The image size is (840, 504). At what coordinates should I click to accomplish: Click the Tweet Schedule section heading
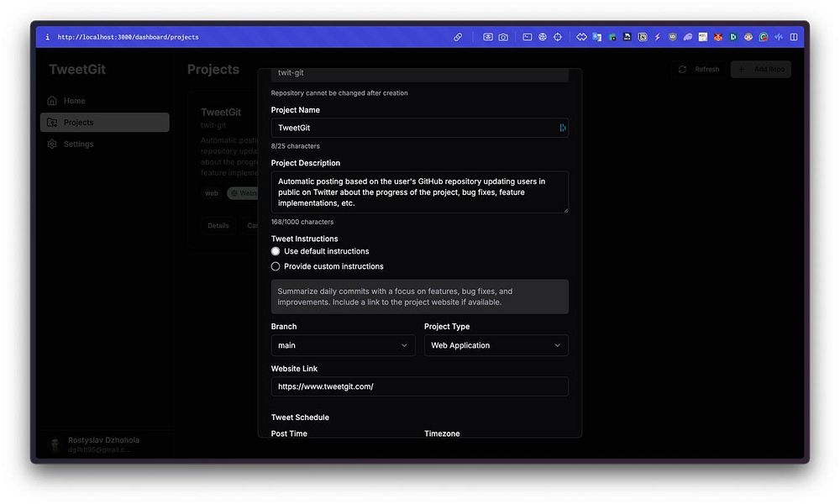coord(300,417)
